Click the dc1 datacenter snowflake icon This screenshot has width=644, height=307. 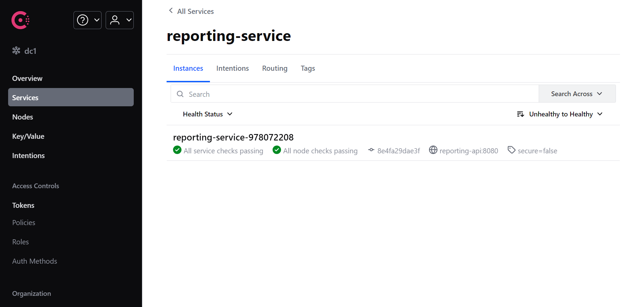coord(16,50)
